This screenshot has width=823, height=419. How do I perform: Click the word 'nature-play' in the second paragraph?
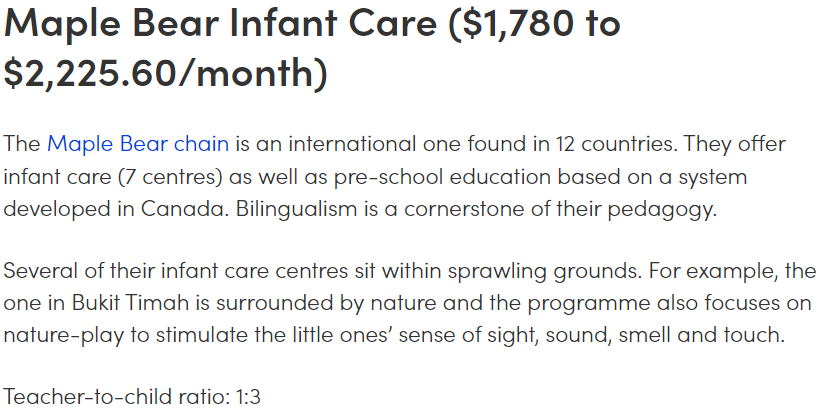point(64,335)
